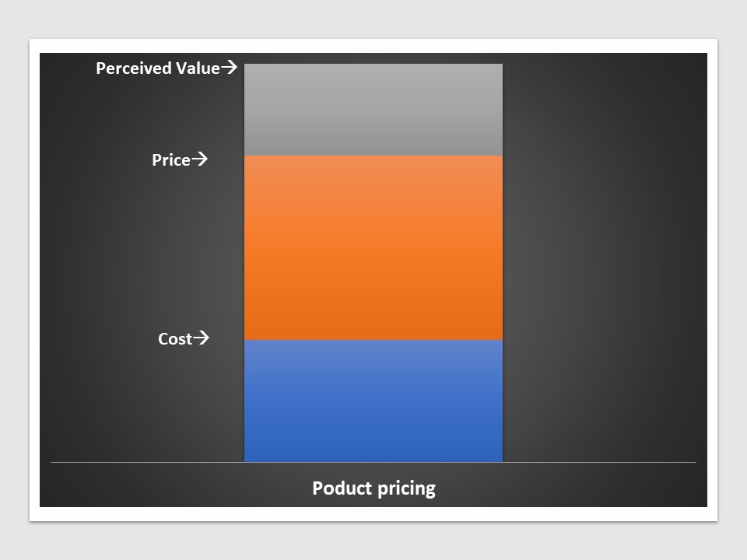This screenshot has width=747, height=560.
Task: Select the horizontal axis line right of bar
Action: [x=599, y=462]
